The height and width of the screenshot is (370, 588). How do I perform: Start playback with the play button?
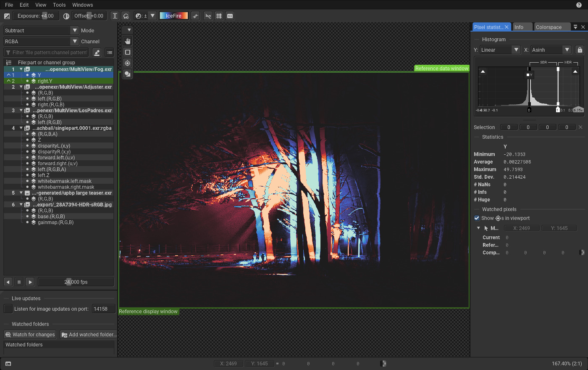click(30, 282)
